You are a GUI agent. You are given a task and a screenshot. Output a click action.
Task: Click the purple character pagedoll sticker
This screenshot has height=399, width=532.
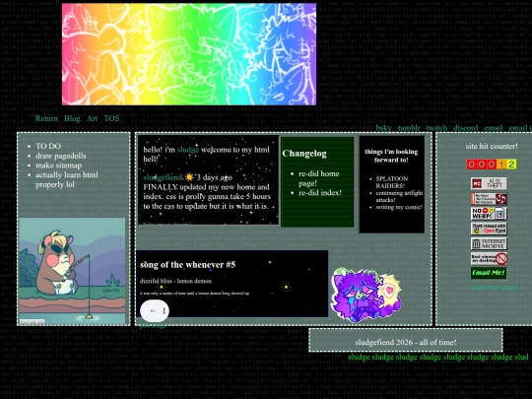[366, 295]
